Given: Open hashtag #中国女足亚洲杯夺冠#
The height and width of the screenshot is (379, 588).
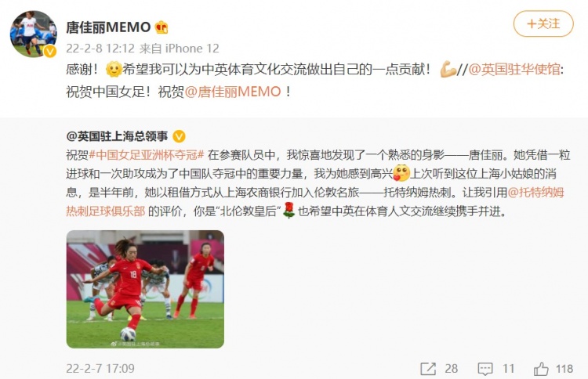Looking at the screenshot, I should tap(147, 155).
